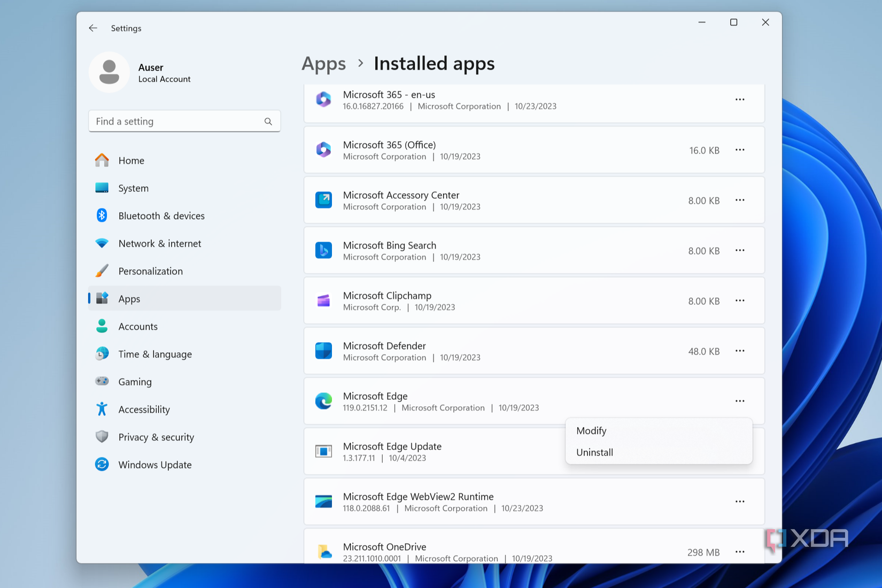Image resolution: width=882 pixels, height=588 pixels.
Task: Select Modify in the context menu
Action: coord(591,431)
